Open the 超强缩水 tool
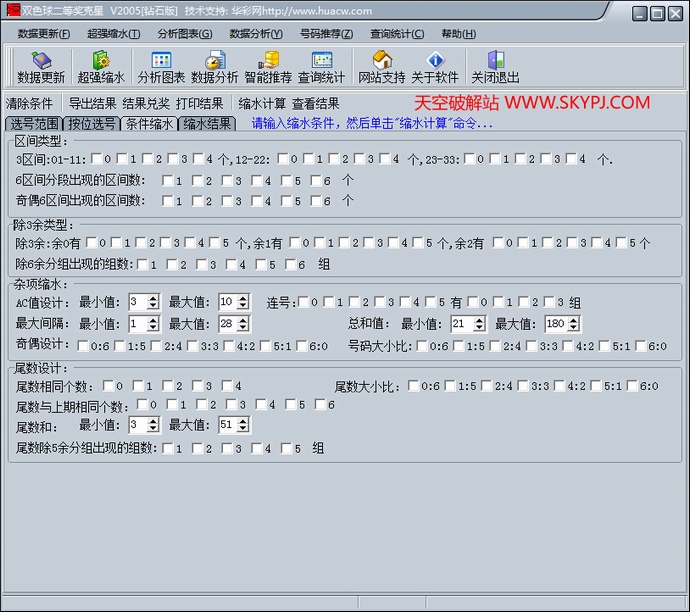Screen dimensions: 690x612 coord(101,67)
